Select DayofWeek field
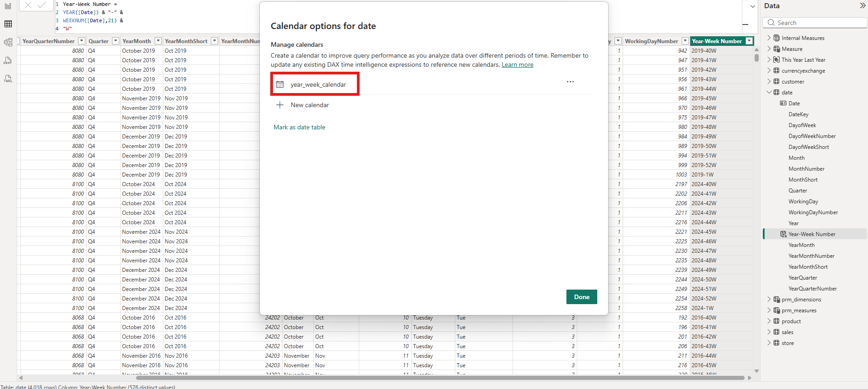This screenshot has width=868, height=389. (x=802, y=125)
